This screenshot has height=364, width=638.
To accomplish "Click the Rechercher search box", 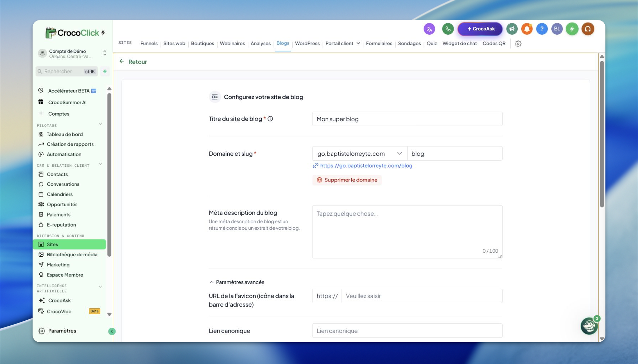I will tap(67, 72).
